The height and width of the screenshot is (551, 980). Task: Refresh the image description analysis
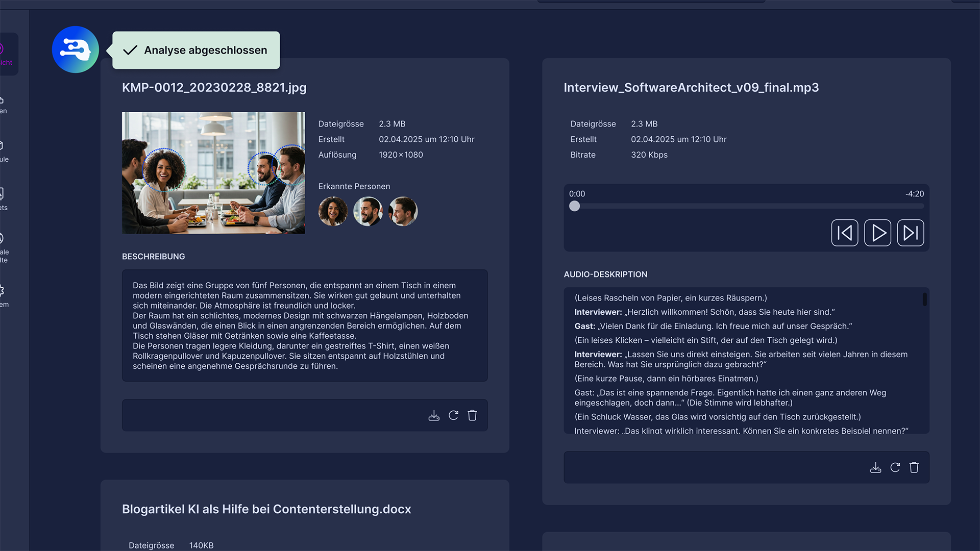453,415
